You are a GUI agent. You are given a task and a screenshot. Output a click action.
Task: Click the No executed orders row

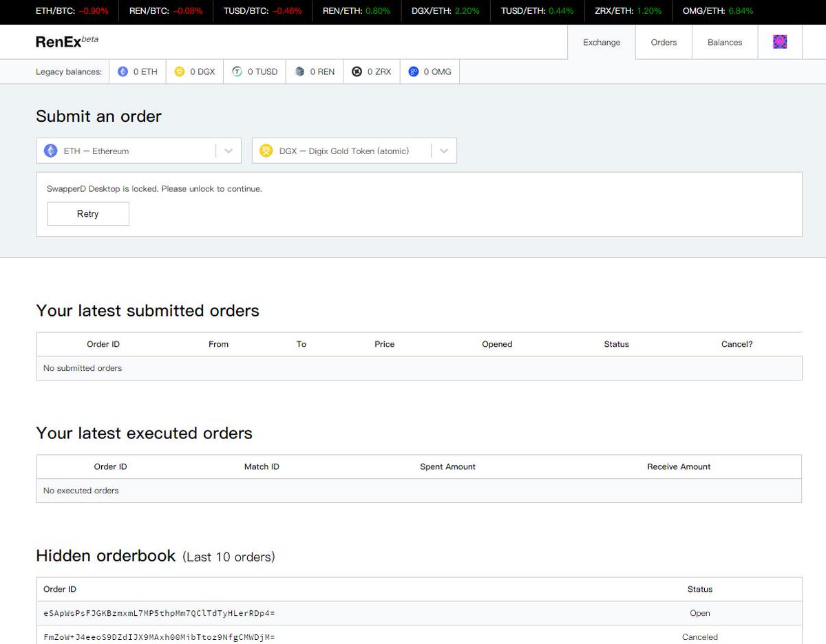tap(419, 491)
